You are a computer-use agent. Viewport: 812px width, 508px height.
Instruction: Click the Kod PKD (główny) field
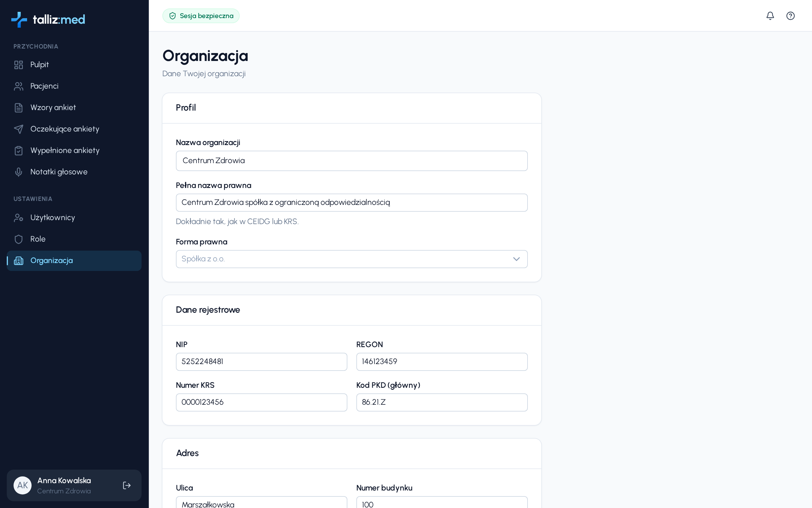pyautogui.click(x=442, y=402)
